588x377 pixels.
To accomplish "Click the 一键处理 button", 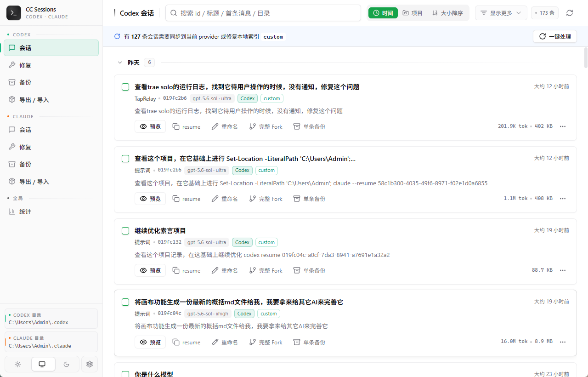I will tap(555, 36).
